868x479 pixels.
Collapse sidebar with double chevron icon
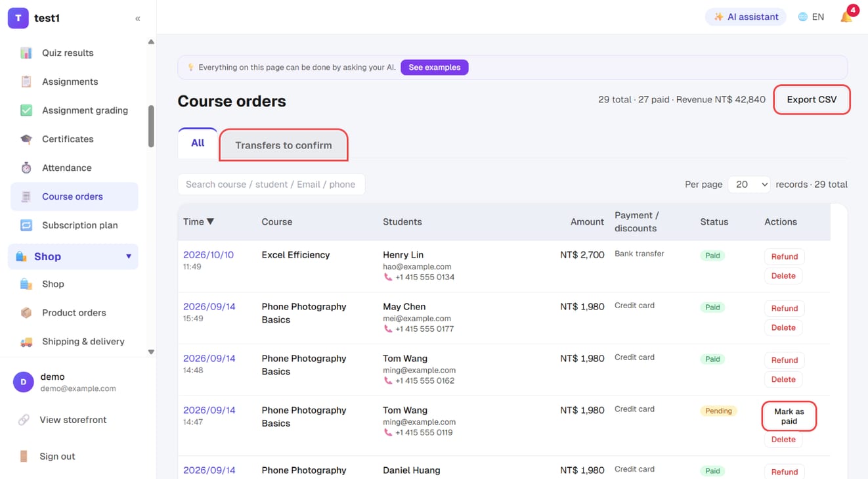tap(138, 18)
